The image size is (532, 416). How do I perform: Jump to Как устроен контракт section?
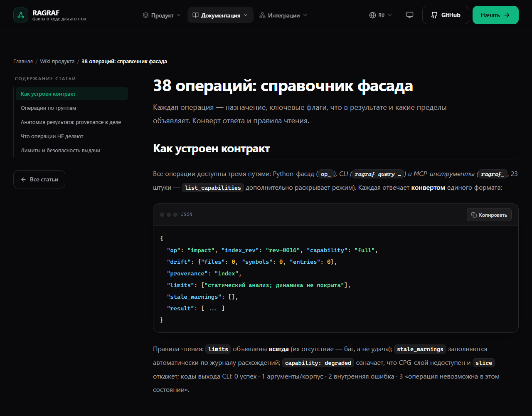pos(71,94)
